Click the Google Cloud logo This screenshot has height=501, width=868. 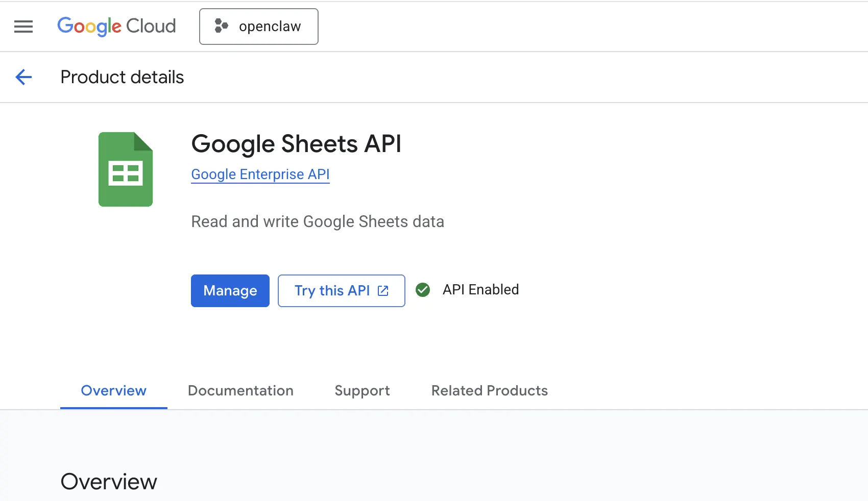click(x=116, y=27)
